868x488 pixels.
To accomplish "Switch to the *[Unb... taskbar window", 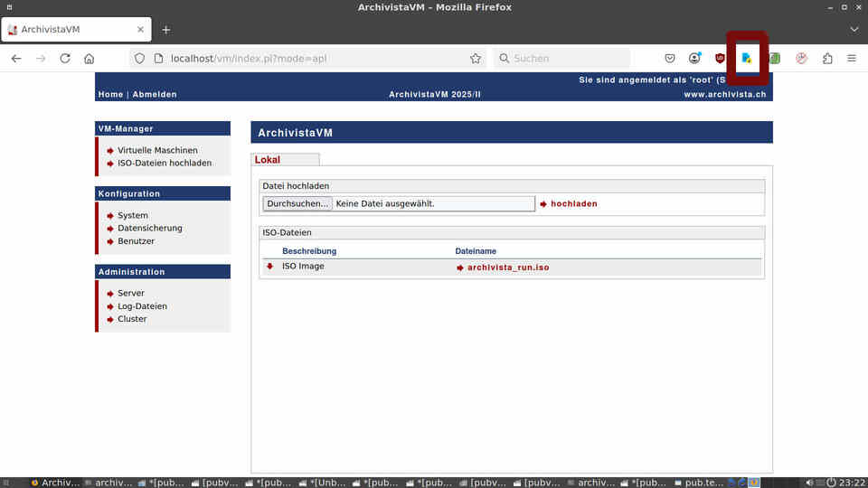I will pyautogui.click(x=322, y=483).
